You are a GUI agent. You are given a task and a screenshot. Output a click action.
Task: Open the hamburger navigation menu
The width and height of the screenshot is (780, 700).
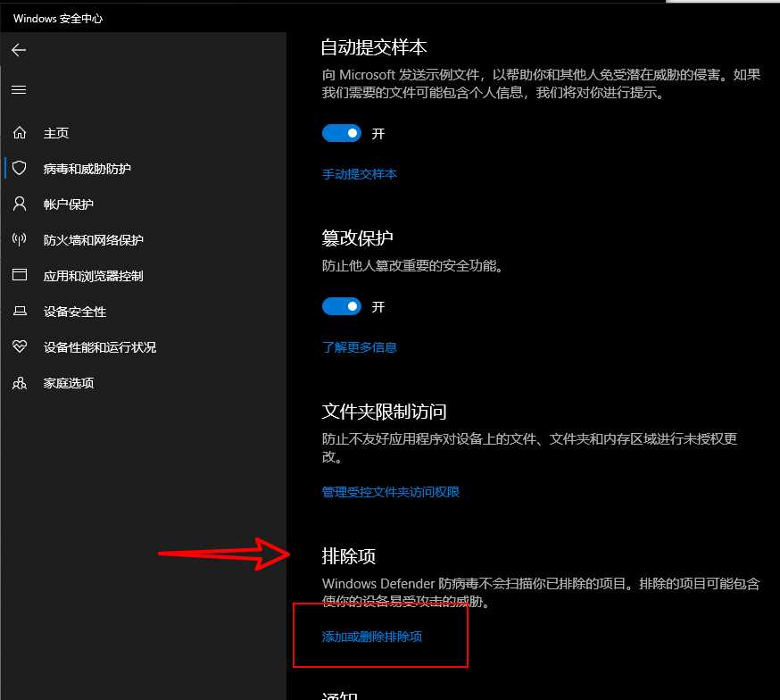19,90
